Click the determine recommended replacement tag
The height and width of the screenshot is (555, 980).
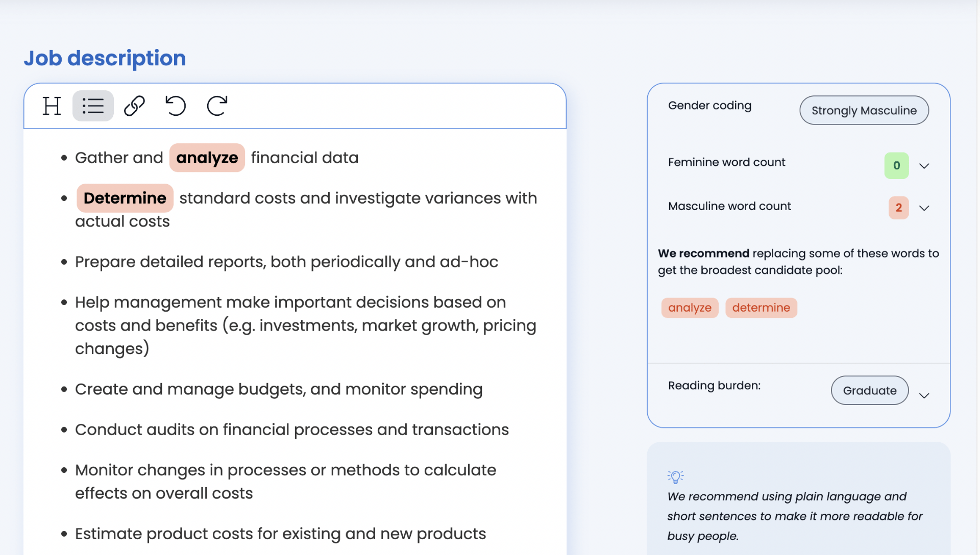point(761,308)
